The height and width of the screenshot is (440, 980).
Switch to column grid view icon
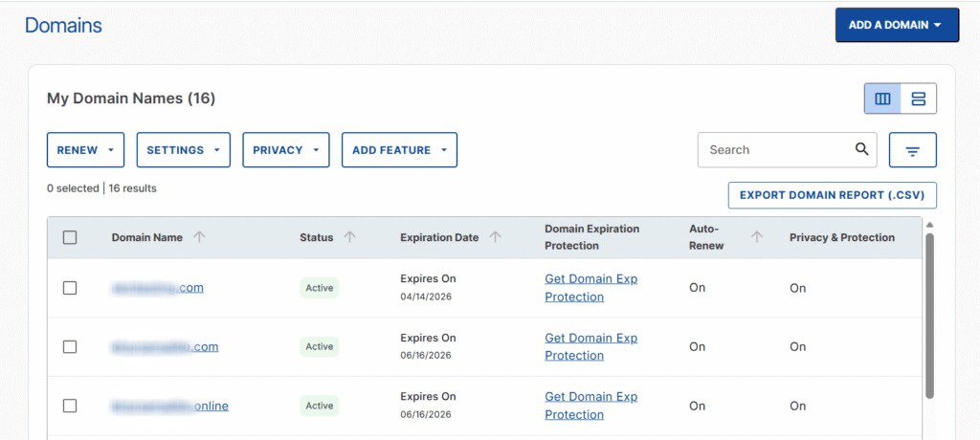tap(882, 99)
